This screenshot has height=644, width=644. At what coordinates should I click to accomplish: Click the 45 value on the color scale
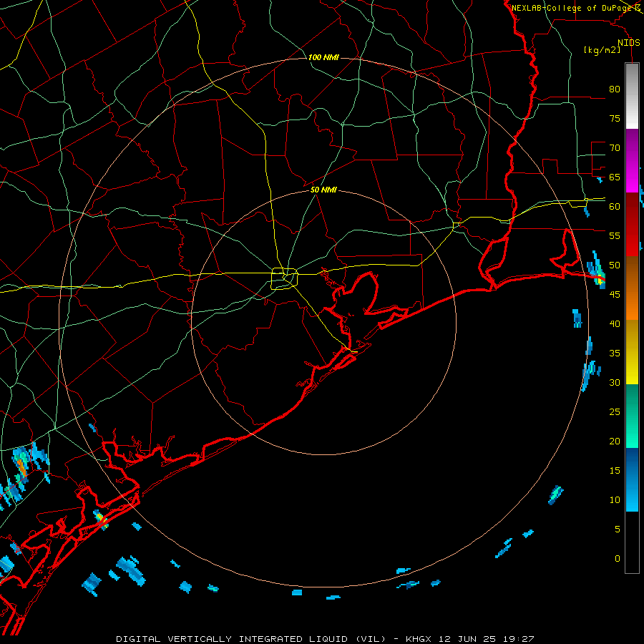pyautogui.click(x=615, y=295)
